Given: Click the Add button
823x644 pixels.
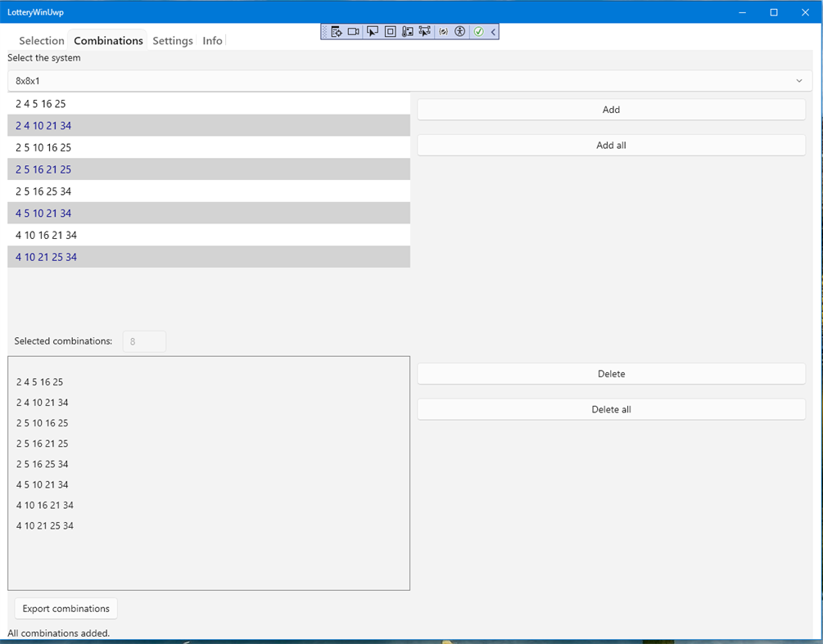Looking at the screenshot, I should click(612, 110).
